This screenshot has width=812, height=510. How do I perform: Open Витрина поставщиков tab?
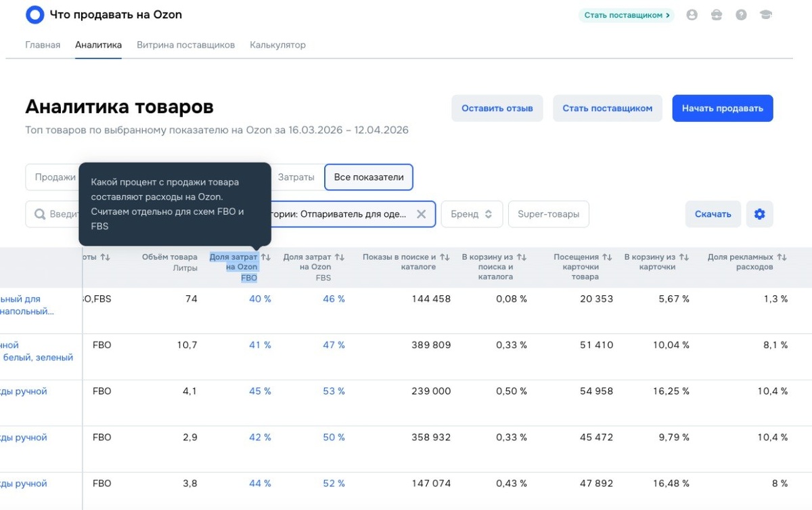pyautogui.click(x=185, y=45)
